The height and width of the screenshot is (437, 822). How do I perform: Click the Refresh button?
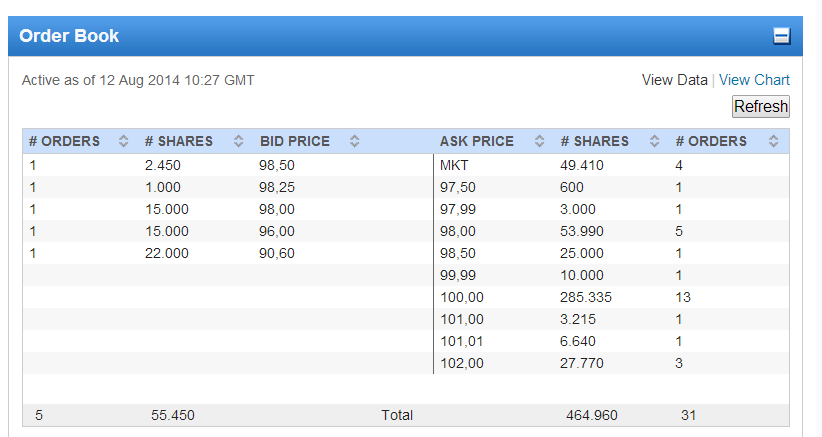pos(761,107)
